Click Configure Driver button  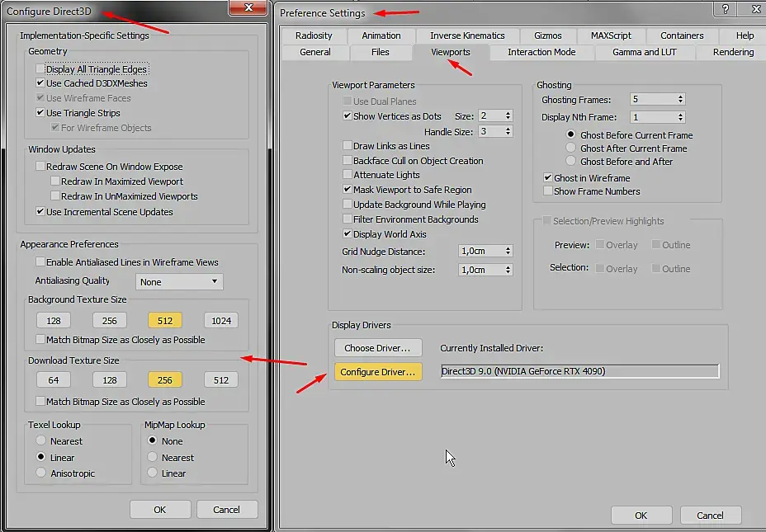(378, 372)
